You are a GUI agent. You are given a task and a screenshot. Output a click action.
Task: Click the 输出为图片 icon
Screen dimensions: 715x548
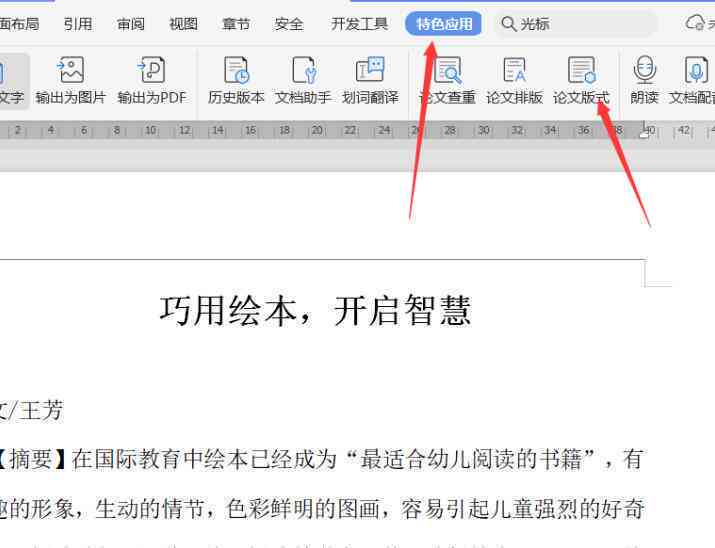tap(70, 70)
